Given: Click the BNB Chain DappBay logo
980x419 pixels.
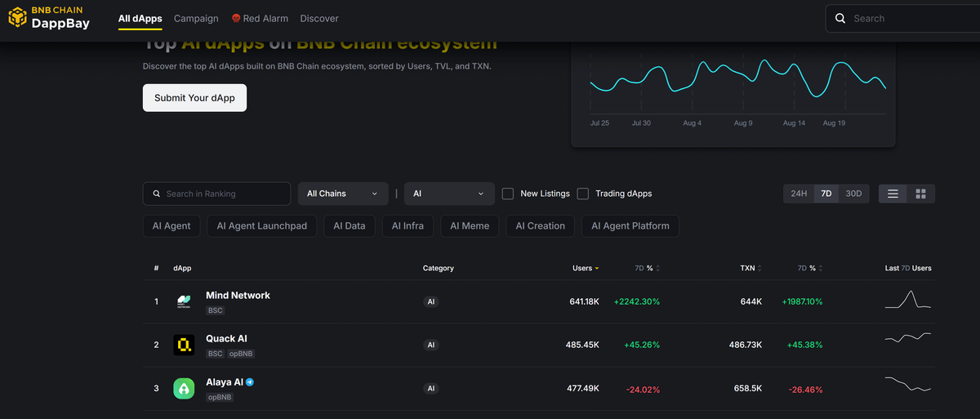Looking at the screenshot, I should tap(49, 18).
